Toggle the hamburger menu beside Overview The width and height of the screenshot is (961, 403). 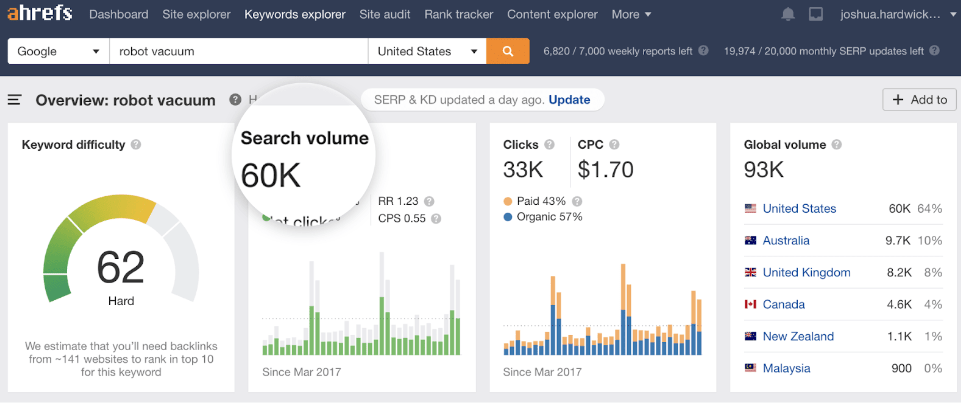(x=15, y=100)
